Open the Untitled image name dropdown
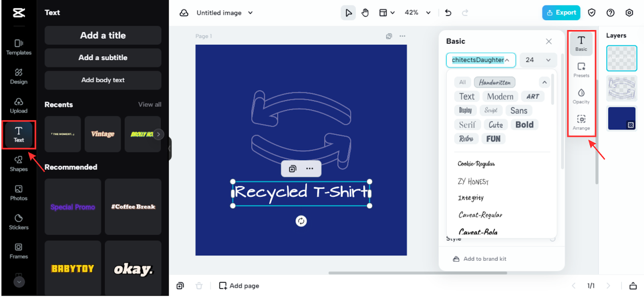 225,13
